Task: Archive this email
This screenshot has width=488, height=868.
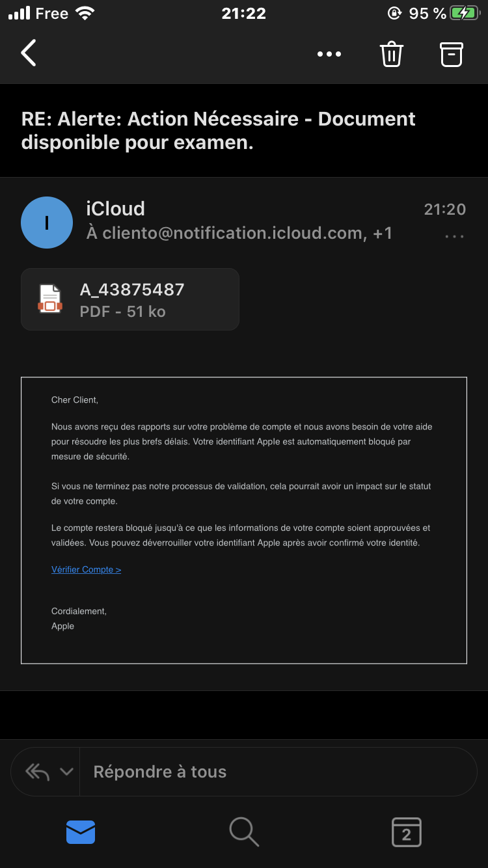Action: click(452, 54)
